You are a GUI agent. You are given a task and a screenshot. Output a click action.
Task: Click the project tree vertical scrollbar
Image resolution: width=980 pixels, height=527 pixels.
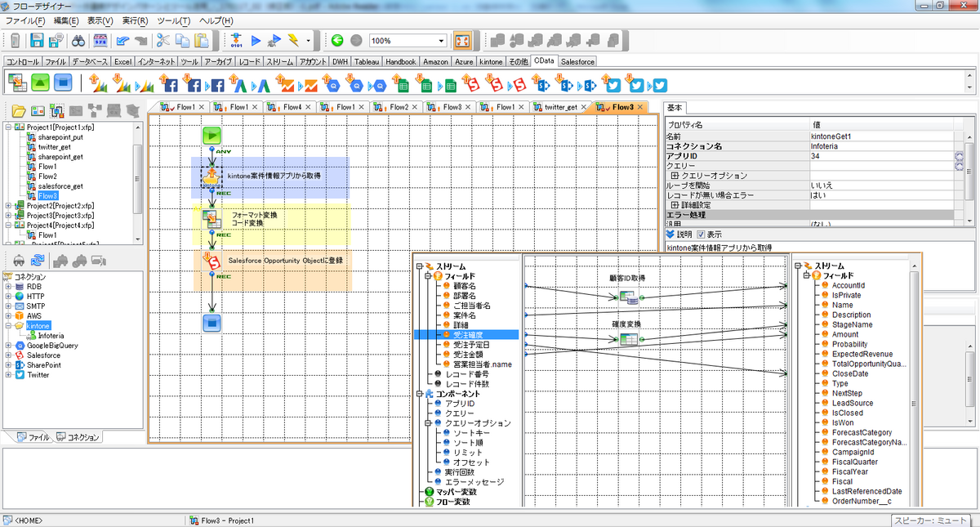pos(138,180)
